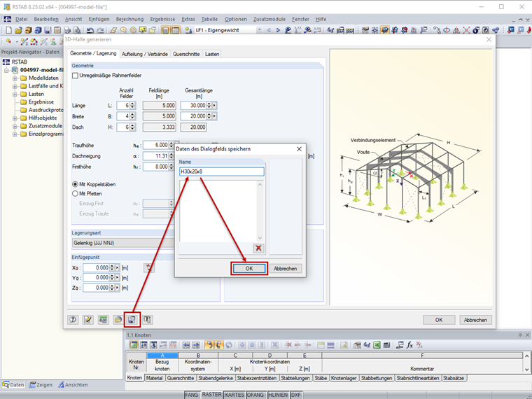Click the RSTAB application icon in menu bar

click(x=7, y=19)
